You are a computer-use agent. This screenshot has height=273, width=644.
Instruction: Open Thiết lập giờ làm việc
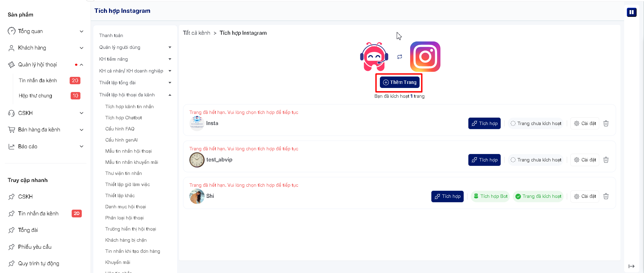[x=128, y=184]
